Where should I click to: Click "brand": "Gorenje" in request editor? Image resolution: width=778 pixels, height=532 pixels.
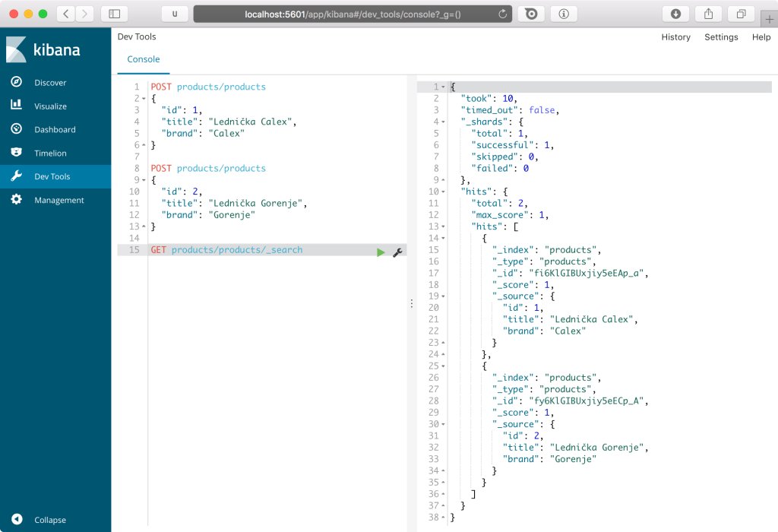(x=208, y=215)
